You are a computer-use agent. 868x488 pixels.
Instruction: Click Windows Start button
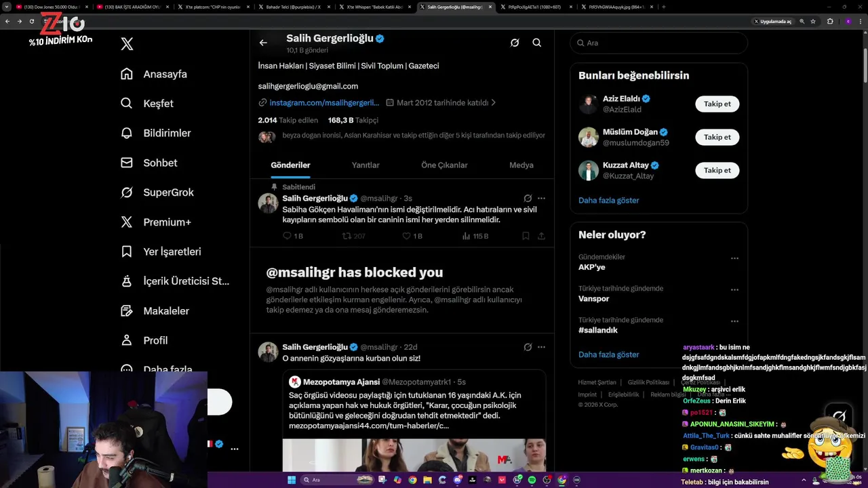tap(292, 480)
